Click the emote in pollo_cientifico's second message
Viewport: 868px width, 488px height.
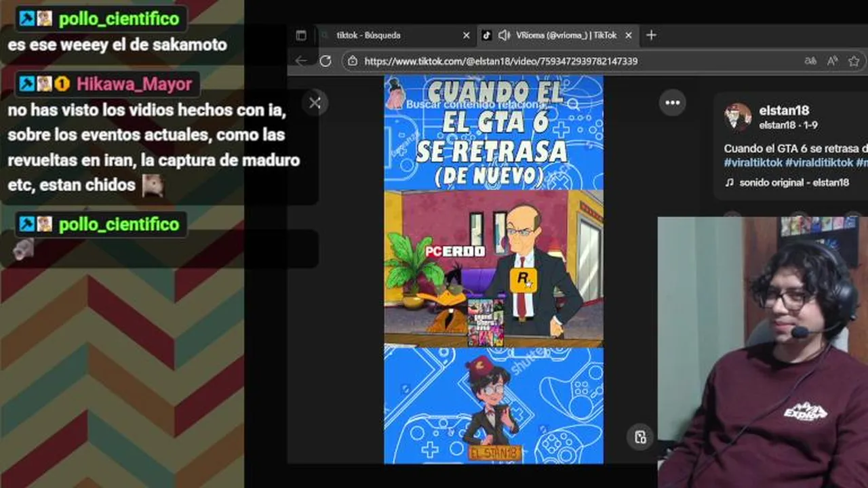[x=23, y=249]
